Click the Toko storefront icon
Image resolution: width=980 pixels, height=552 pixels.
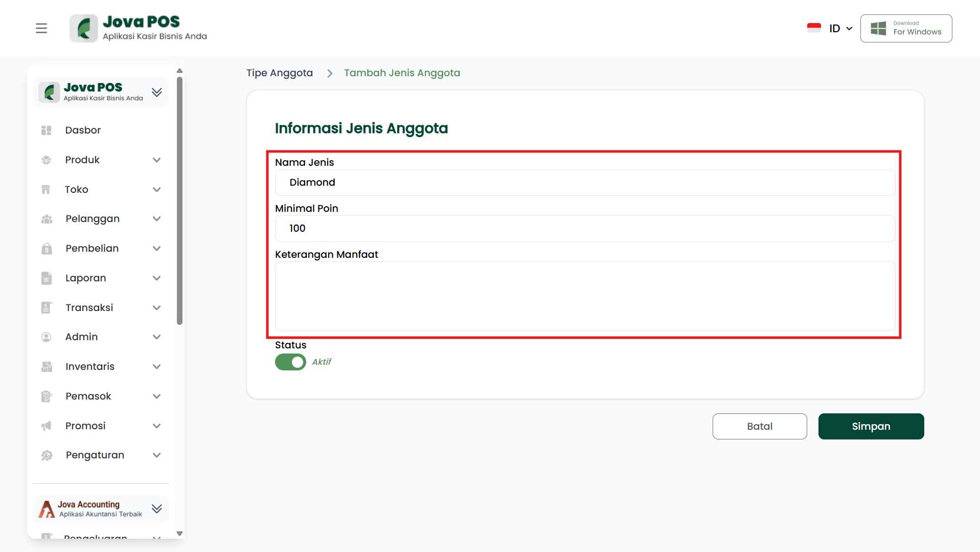point(46,190)
